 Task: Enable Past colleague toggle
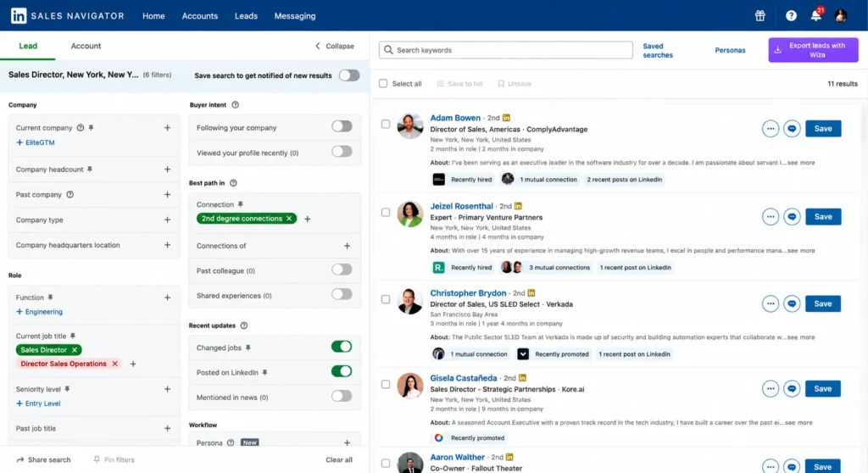pyautogui.click(x=342, y=270)
